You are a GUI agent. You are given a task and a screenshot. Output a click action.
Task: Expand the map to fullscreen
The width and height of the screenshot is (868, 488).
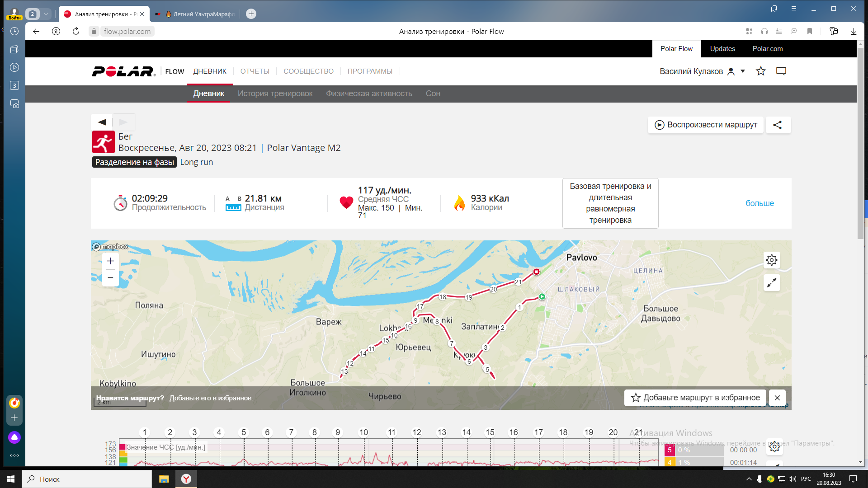click(772, 283)
